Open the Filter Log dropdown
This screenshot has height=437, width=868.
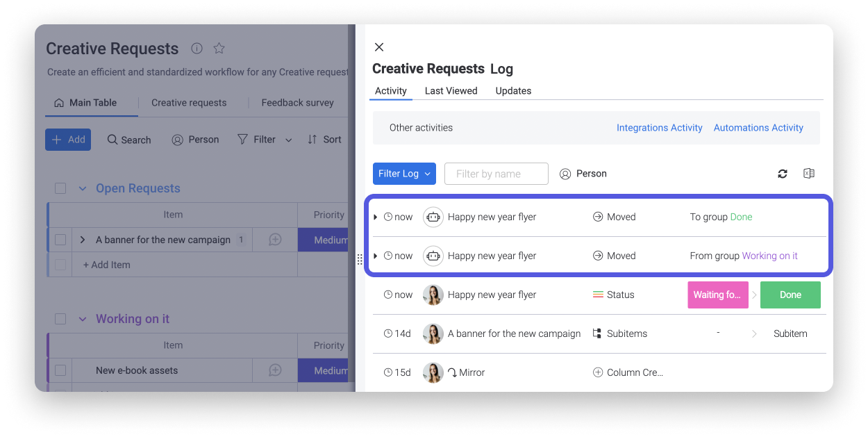[x=404, y=174]
